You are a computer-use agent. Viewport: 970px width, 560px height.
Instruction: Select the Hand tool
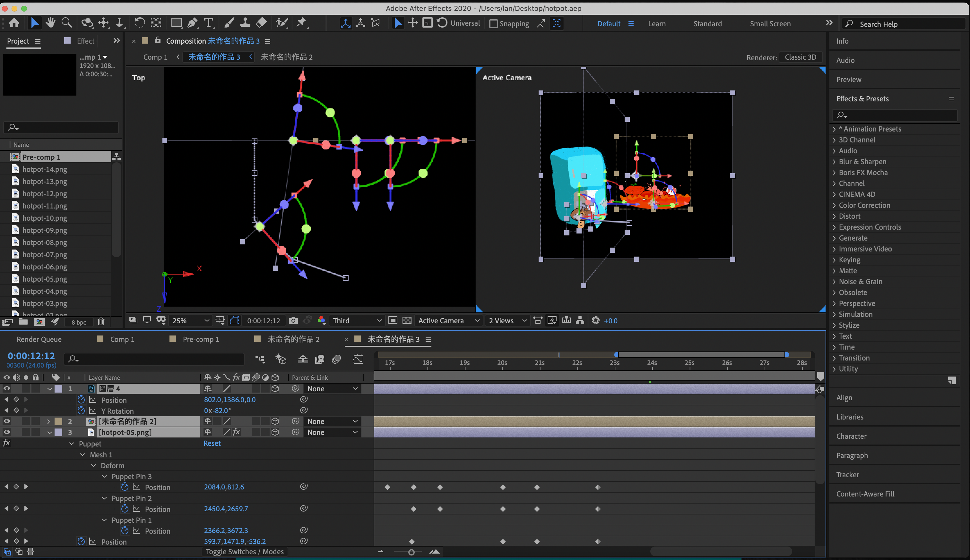[50, 23]
